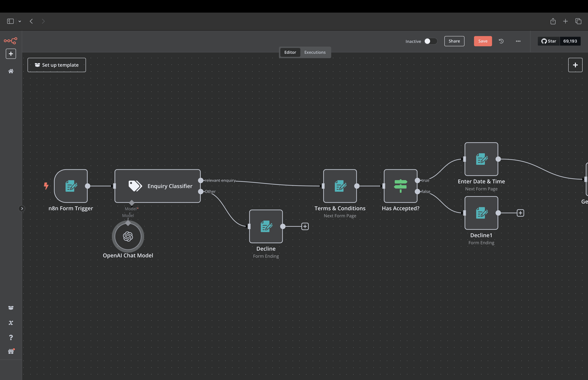
Task: Show browser tab overview
Action: coord(578,21)
